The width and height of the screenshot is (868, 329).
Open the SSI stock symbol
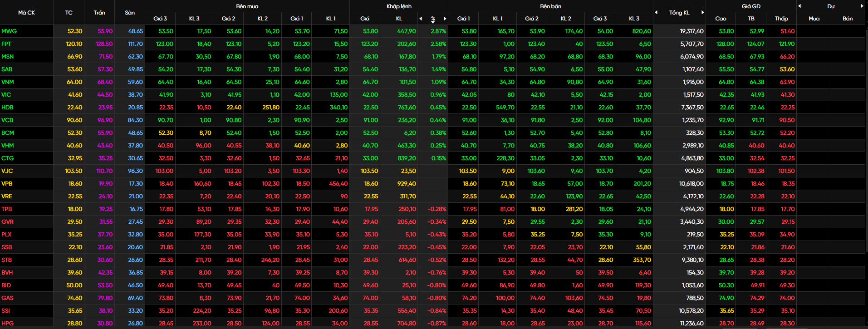5,311
